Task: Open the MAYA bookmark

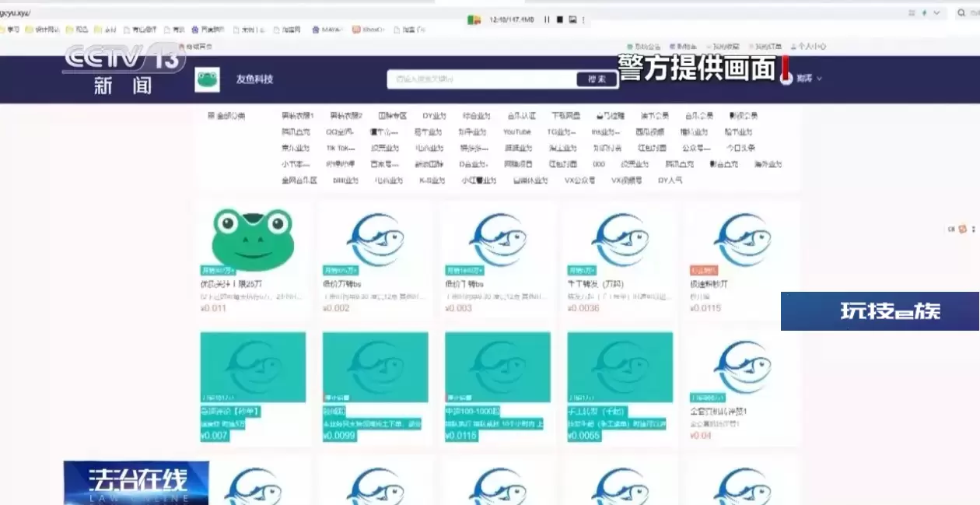Action: [x=327, y=30]
